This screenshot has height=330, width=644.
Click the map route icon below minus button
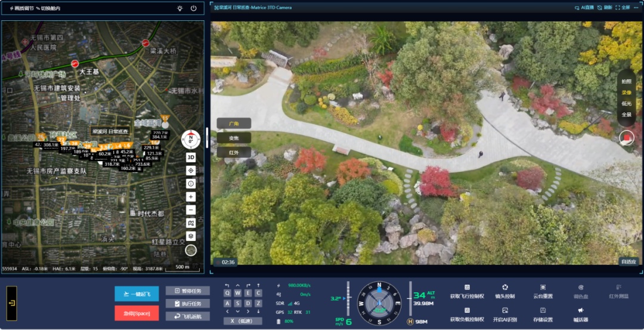click(x=191, y=223)
